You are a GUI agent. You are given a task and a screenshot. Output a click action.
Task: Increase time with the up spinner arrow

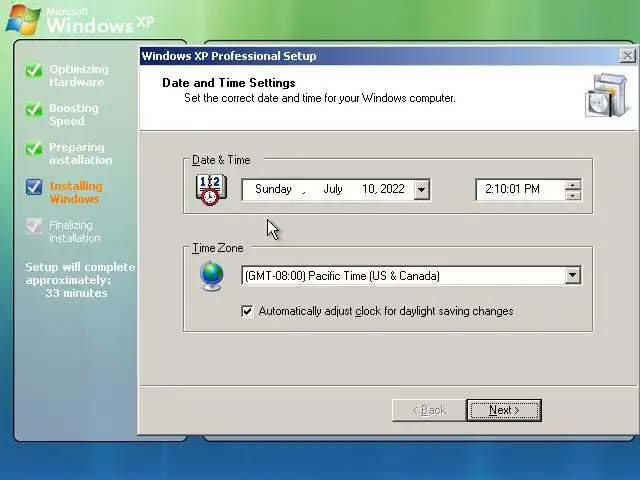coord(573,185)
